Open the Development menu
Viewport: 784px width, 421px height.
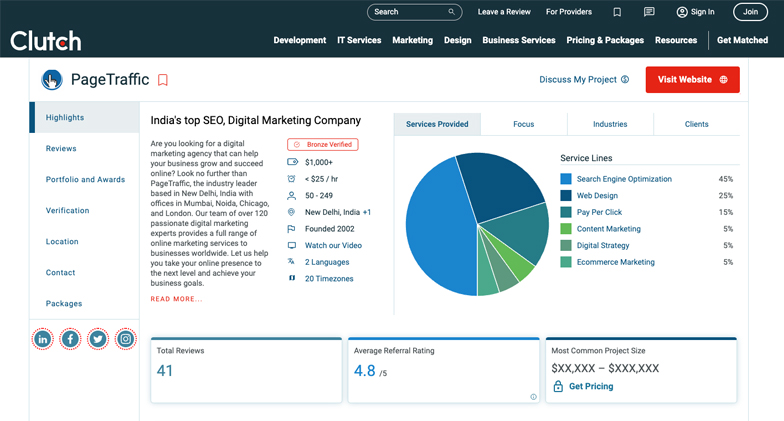pyautogui.click(x=300, y=40)
